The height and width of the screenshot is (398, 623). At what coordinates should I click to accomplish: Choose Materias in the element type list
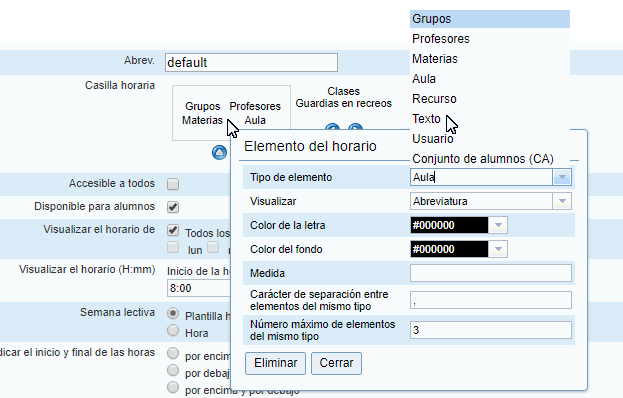[490, 59]
